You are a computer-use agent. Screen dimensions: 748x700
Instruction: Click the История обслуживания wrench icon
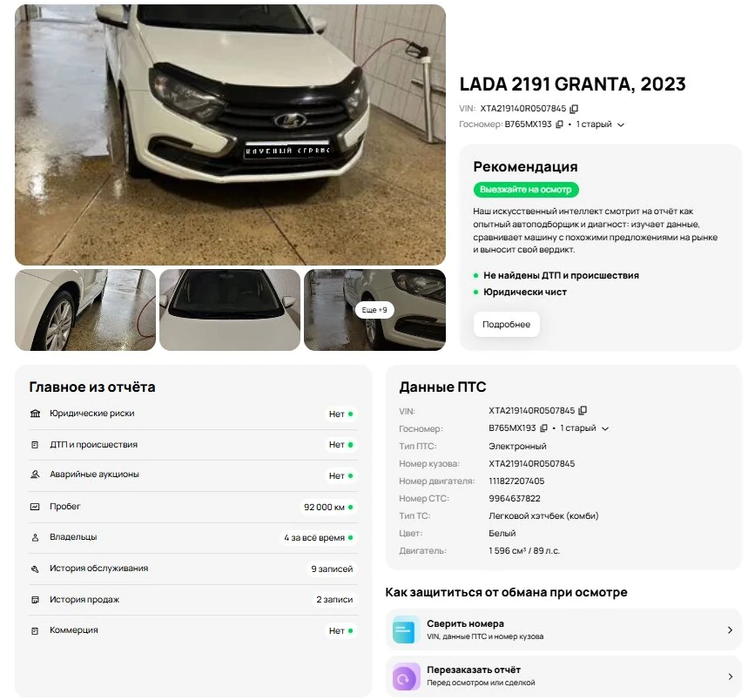pyautogui.click(x=35, y=569)
